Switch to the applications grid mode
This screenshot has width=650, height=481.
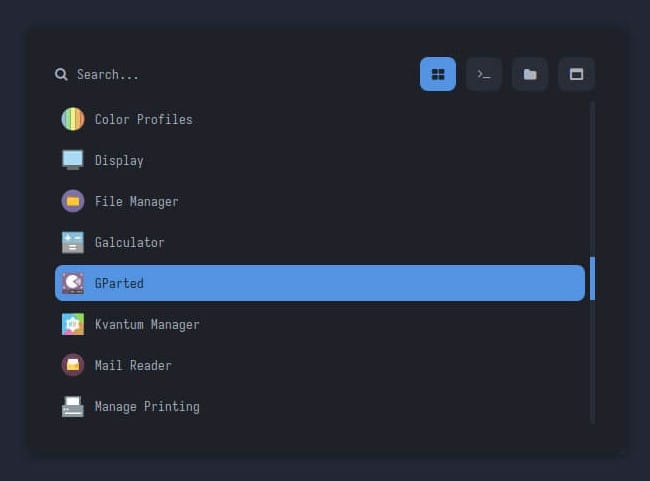tap(438, 74)
